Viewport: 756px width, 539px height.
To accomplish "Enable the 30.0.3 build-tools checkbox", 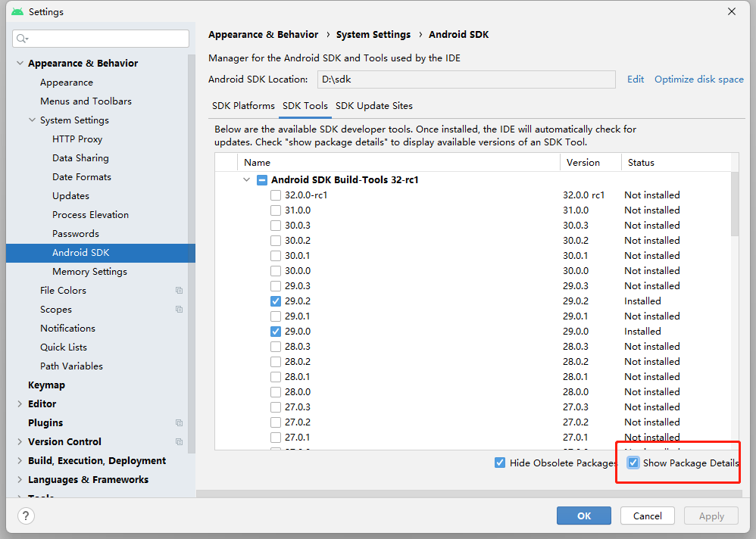I will tap(276, 226).
